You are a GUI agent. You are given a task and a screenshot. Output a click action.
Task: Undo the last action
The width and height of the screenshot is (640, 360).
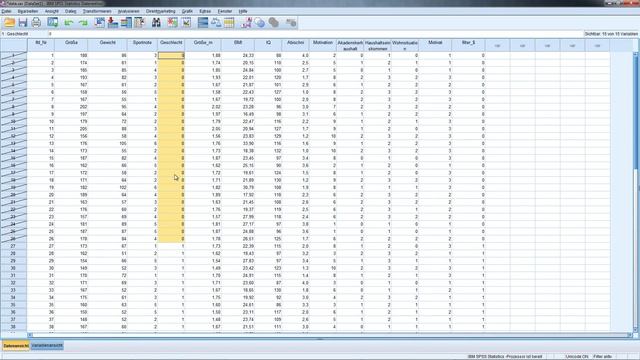[69, 23]
